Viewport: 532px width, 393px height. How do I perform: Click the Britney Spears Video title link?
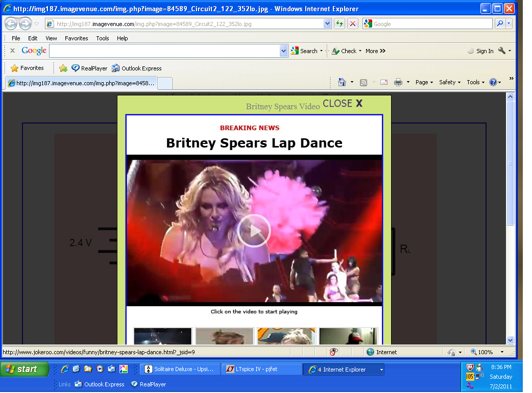click(x=283, y=107)
